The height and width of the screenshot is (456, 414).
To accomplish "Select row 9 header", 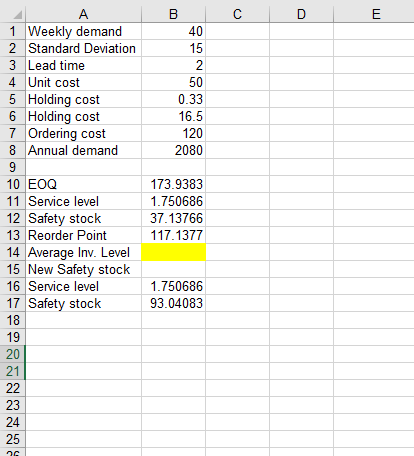I will tap(13, 167).
